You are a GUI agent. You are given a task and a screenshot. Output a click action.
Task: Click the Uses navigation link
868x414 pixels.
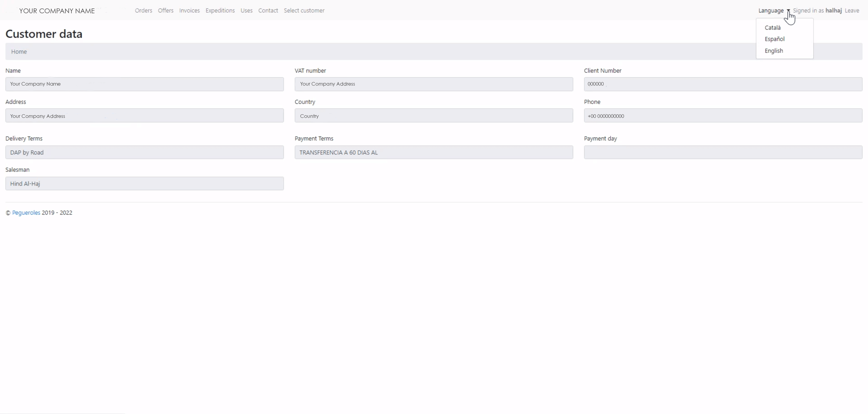pyautogui.click(x=246, y=11)
